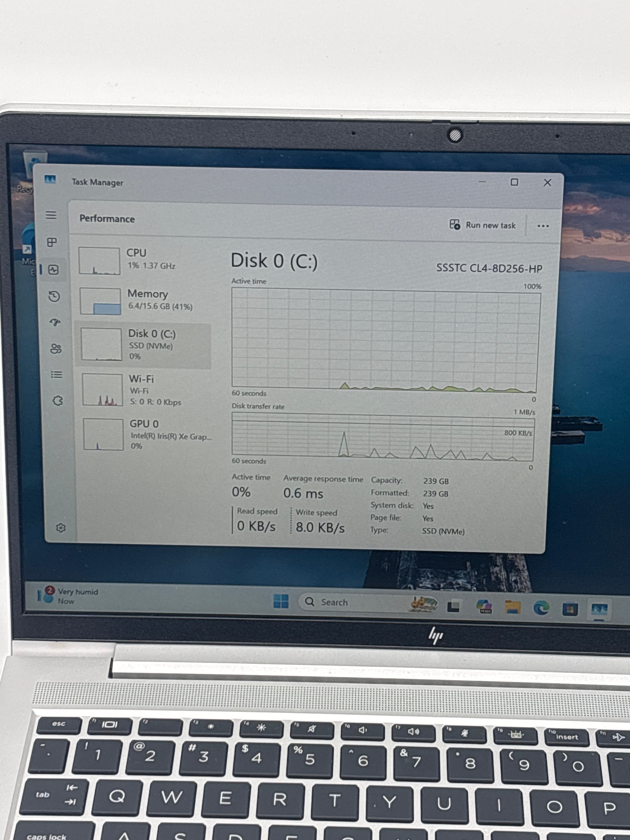Viewport: 630px width, 840px height.
Task: Open Microsoft Edge on the taskbar
Action: tap(541, 608)
